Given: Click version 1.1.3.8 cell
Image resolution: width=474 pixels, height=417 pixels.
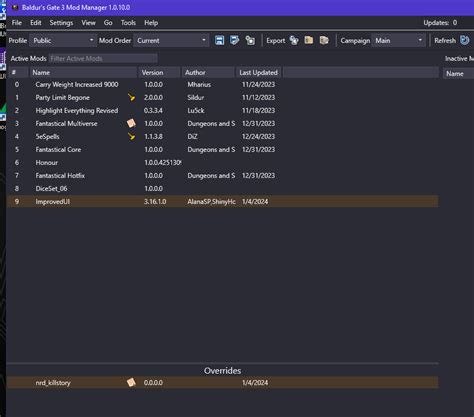Looking at the screenshot, I should click(153, 136).
